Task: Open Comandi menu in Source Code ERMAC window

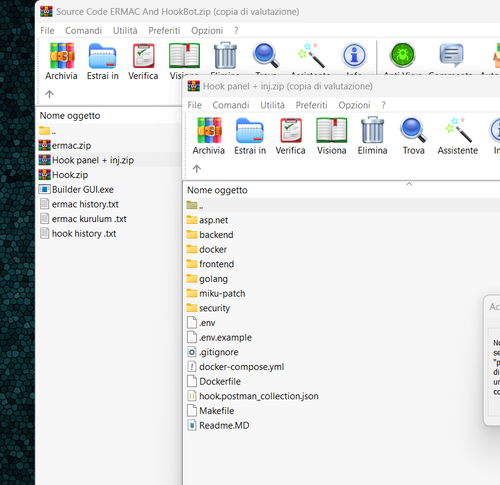Action: pyautogui.click(x=83, y=30)
